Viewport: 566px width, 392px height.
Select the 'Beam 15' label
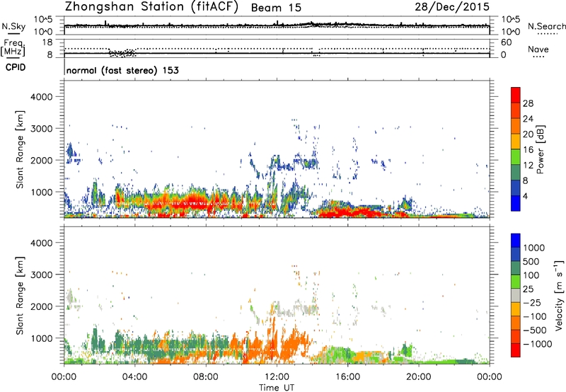[276, 8]
